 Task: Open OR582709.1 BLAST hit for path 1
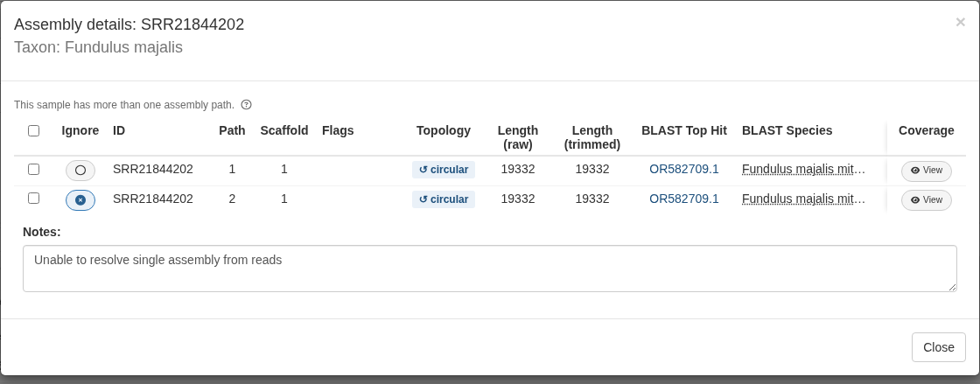tap(683, 169)
